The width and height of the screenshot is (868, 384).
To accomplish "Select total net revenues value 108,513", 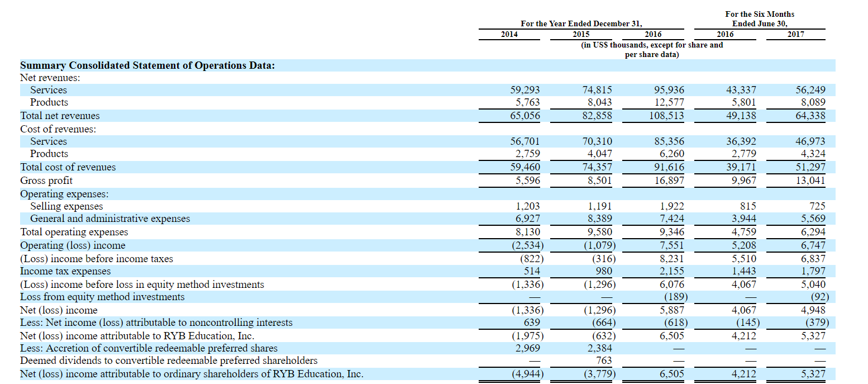I will pos(666,116).
